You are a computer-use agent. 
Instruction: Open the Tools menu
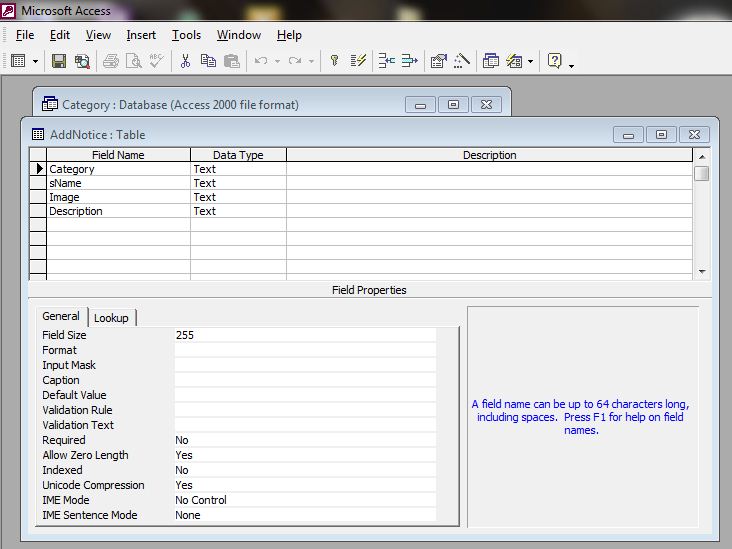[x=186, y=35]
